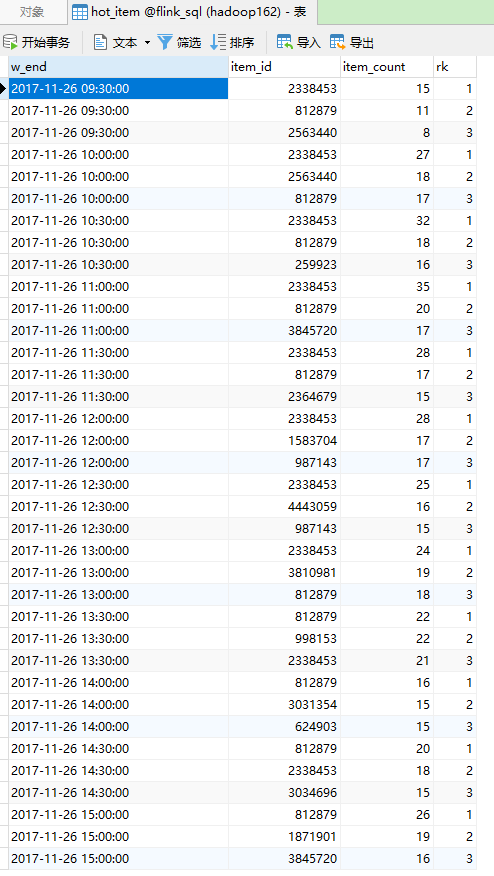Click the 筛选 button label

pyautogui.click(x=189, y=42)
